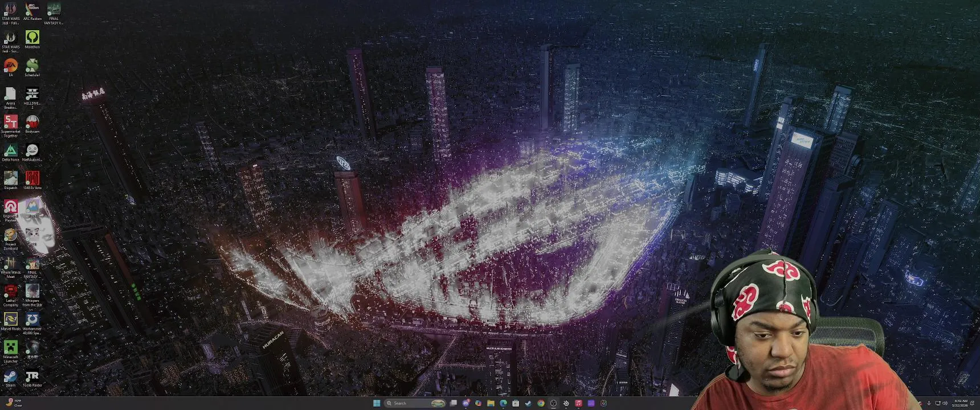
Task: Open File Explorer from the taskbar
Action: click(x=491, y=403)
